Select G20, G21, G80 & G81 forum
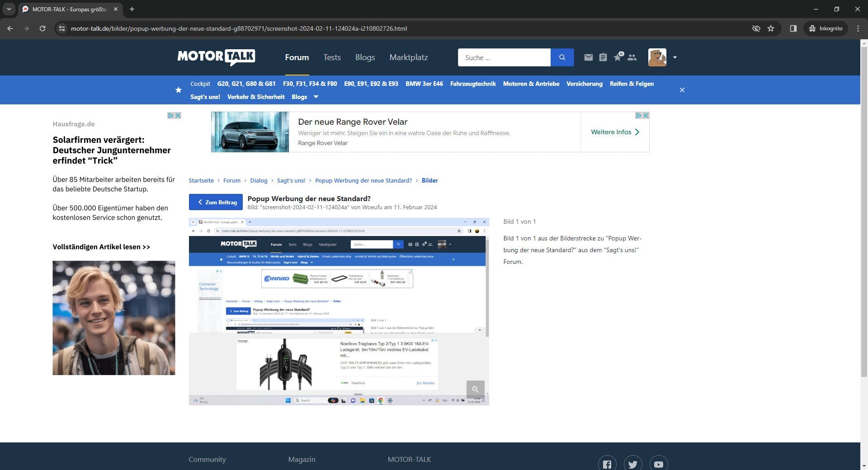The image size is (868, 470). coord(246,84)
